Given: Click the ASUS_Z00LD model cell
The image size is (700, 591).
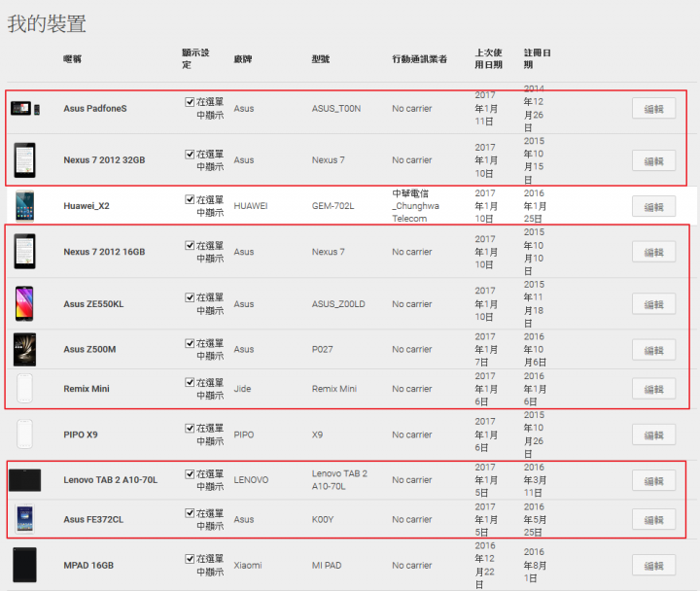Looking at the screenshot, I should pyautogui.click(x=338, y=304).
